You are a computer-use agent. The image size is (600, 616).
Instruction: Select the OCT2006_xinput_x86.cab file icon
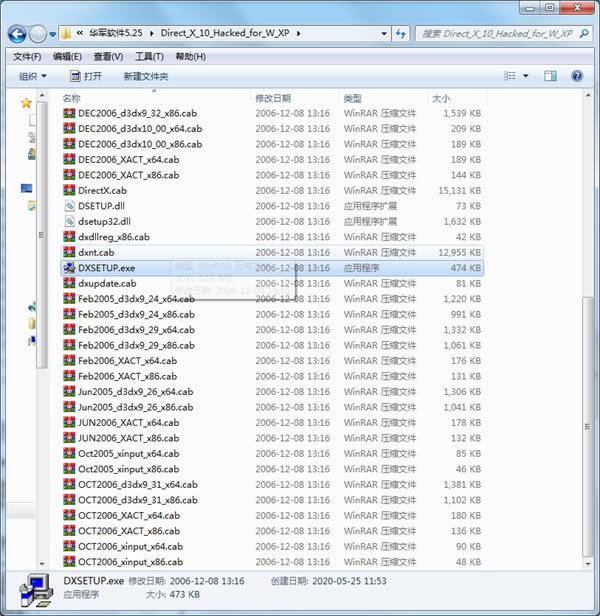[x=69, y=562]
